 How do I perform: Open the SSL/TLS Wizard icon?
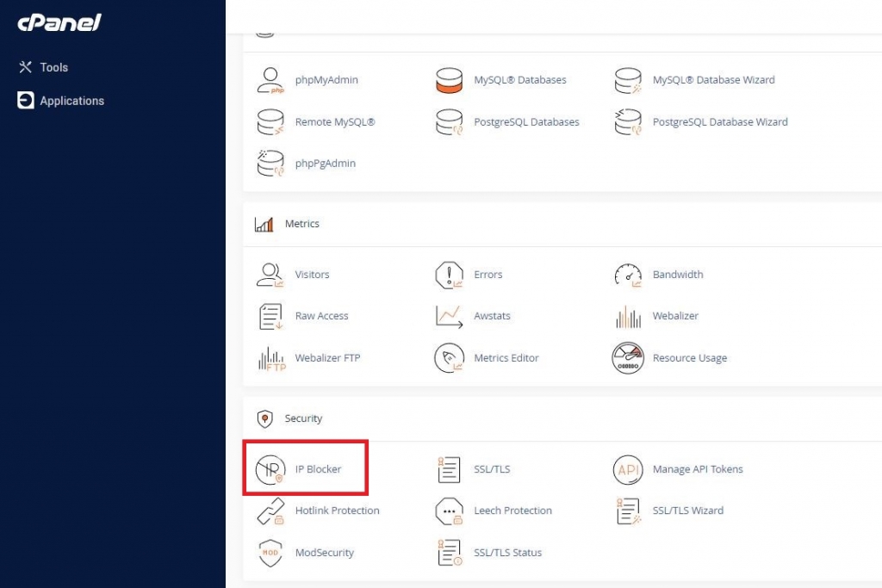click(x=628, y=511)
